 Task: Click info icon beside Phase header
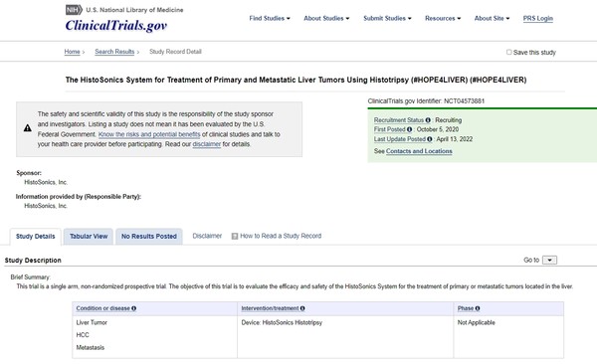click(478, 308)
